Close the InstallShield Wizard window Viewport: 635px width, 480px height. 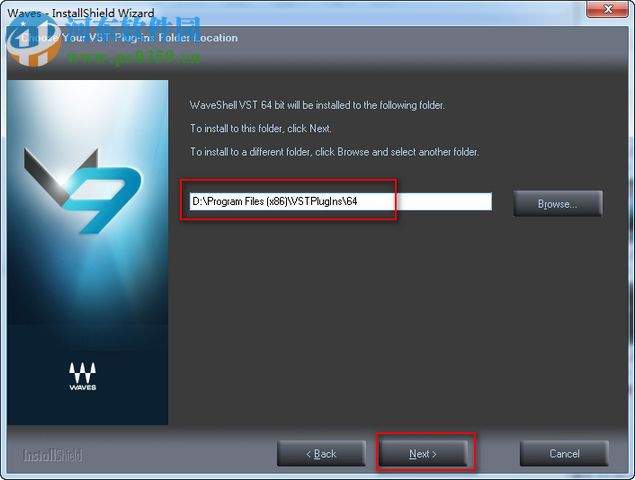tap(607, 9)
